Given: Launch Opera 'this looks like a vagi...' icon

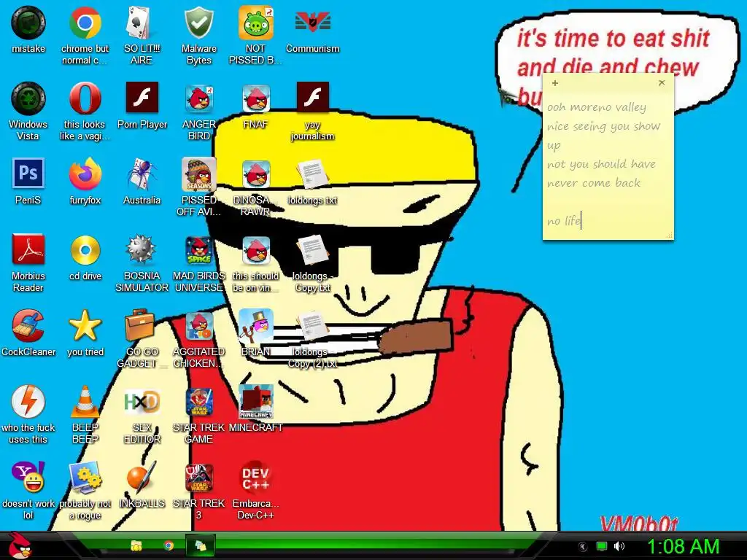Looking at the screenshot, I should [x=85, y=98].
